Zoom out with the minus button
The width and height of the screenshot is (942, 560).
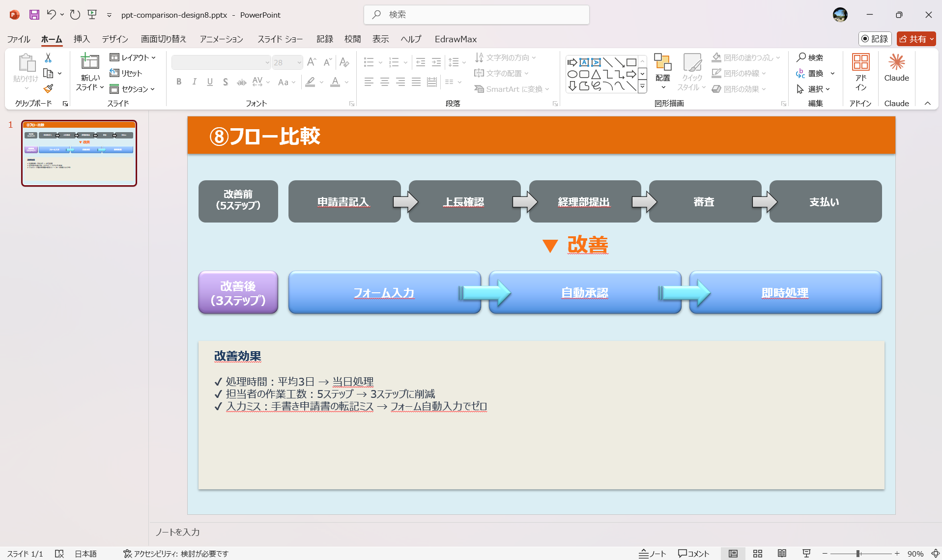coord(825,554)
